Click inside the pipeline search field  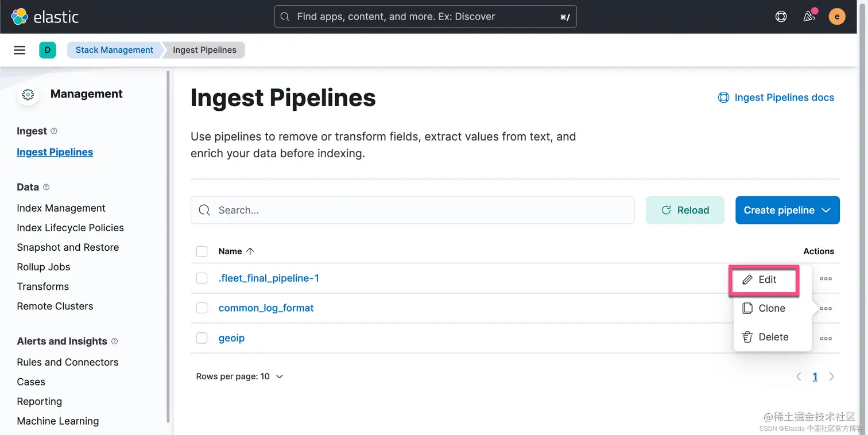(402, 210)
